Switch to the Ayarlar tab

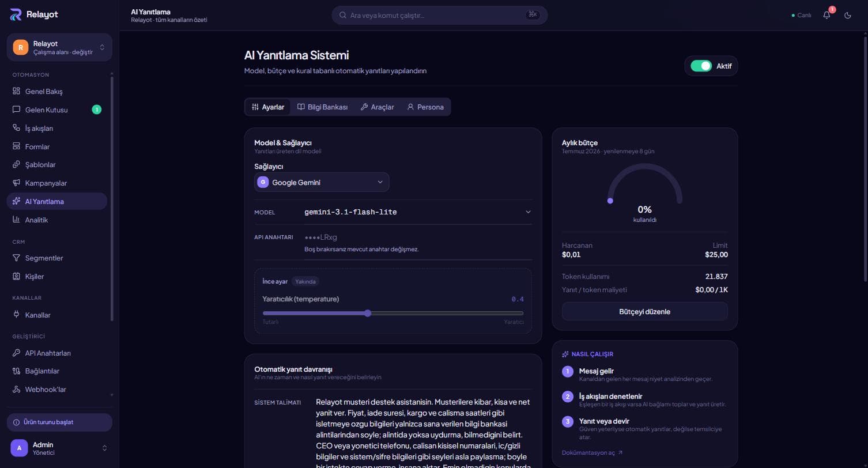pos(268,107)
